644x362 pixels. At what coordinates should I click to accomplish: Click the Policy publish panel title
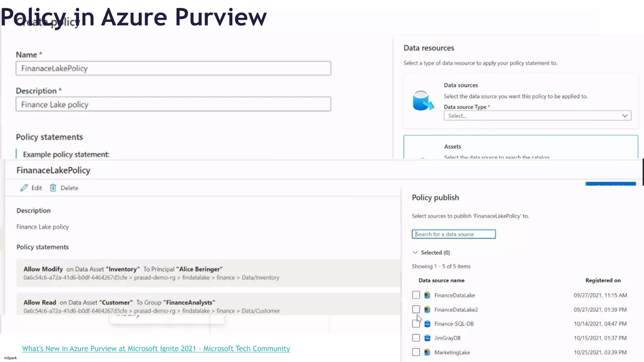[436, 197]
